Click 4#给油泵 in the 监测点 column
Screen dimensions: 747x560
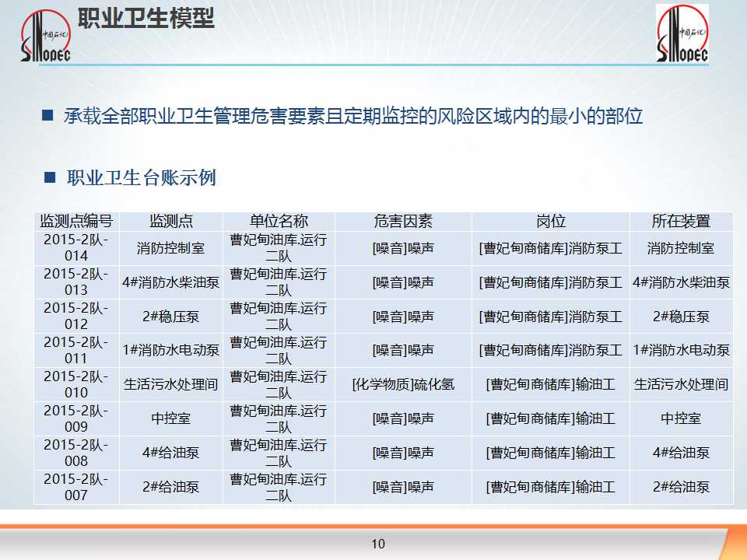(x=171, y=453)
